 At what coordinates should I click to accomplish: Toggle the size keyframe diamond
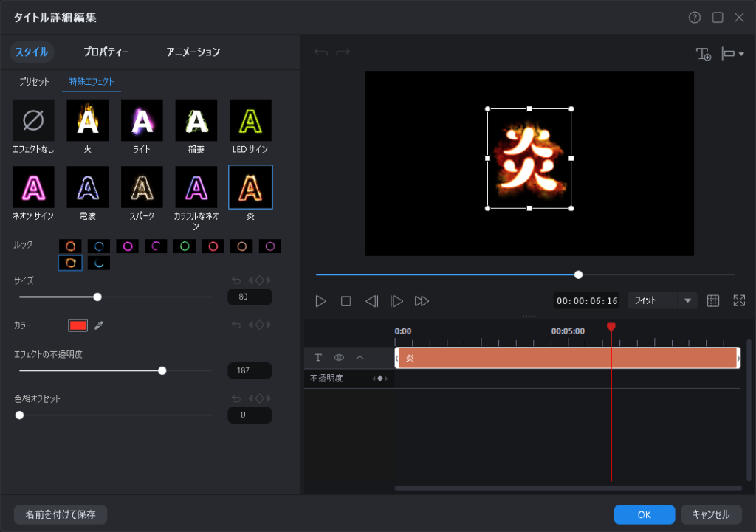tap(259, 280)
